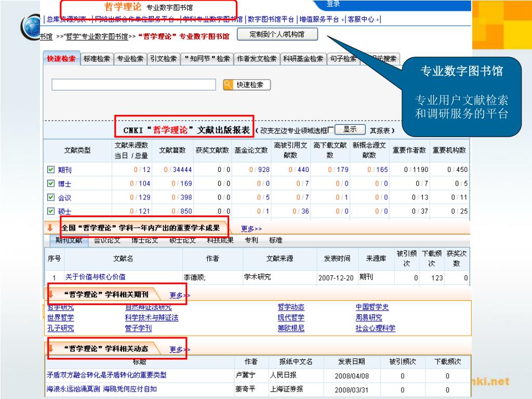This screenshot has height=399, width=532.
Task: Click the 登录 login button
Action: 333,4
